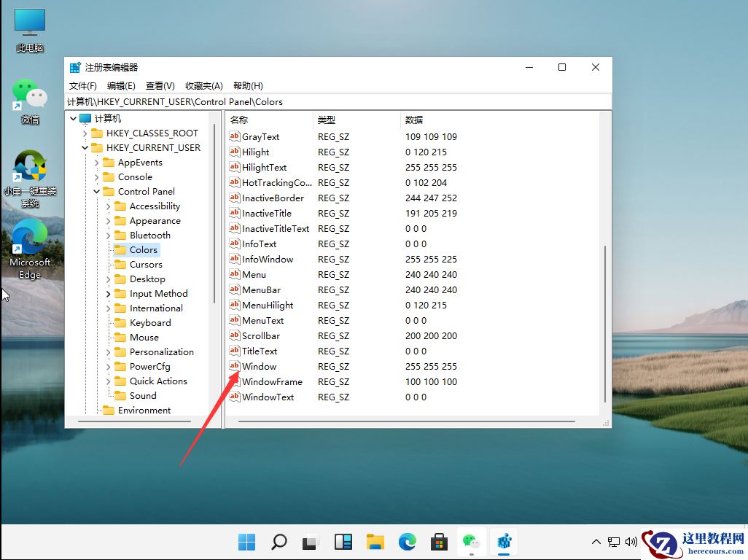
Task: Open File Explorer from the taskbar
Action: tap(375, 542)
